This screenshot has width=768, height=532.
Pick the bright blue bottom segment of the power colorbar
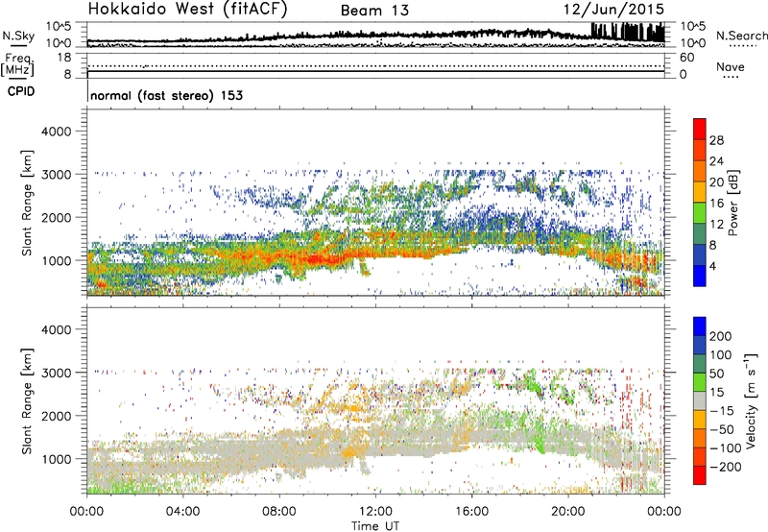tap(700, 276)
